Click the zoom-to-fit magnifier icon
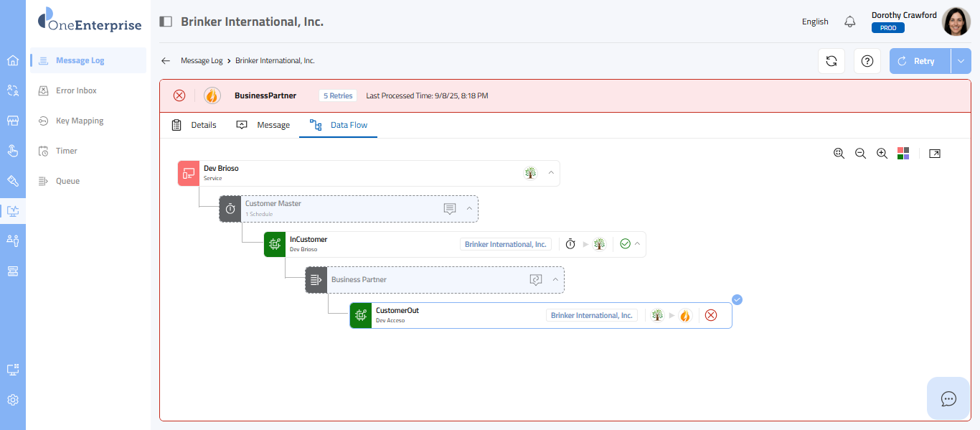980x430 pixels. 839,154
